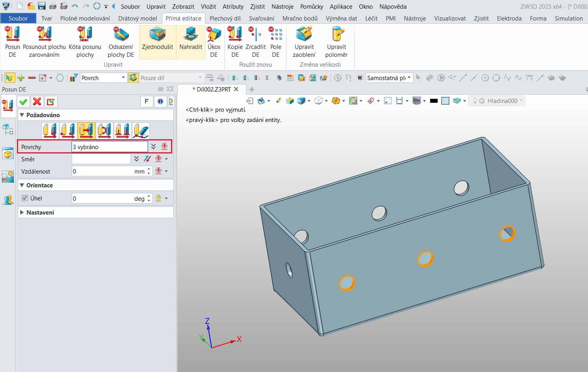Click the undo arrow in title bar
This screenshot has width=588, height=372.
point(75,6)
